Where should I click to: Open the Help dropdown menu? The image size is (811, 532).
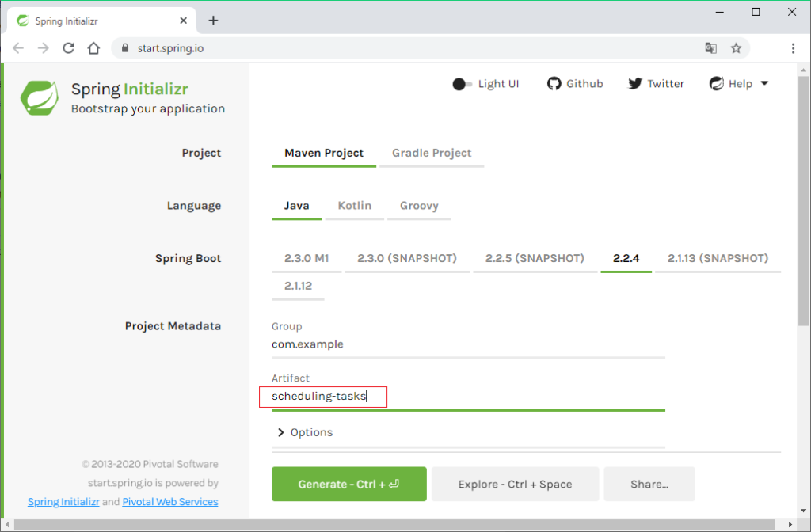pyautogui.click(x=763, y=83)
